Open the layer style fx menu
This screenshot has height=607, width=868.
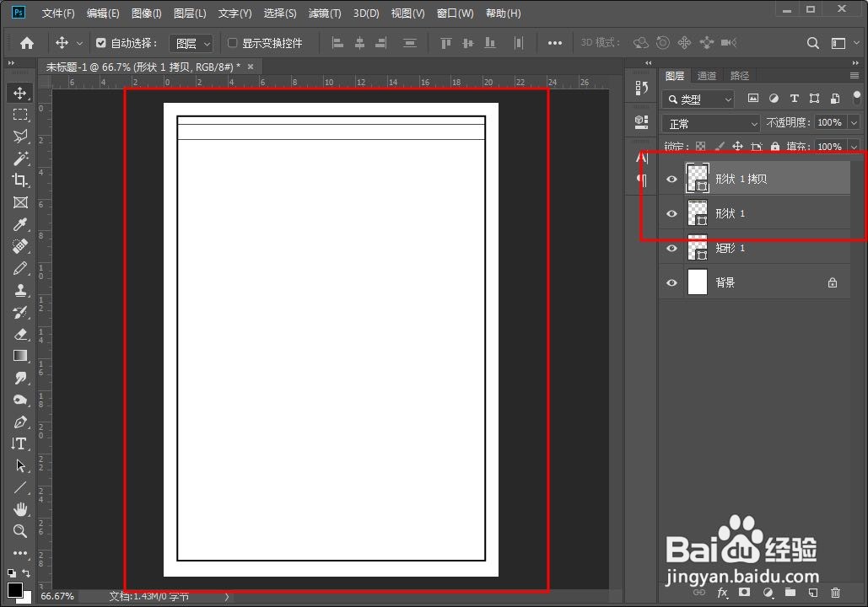click(723, 594)
